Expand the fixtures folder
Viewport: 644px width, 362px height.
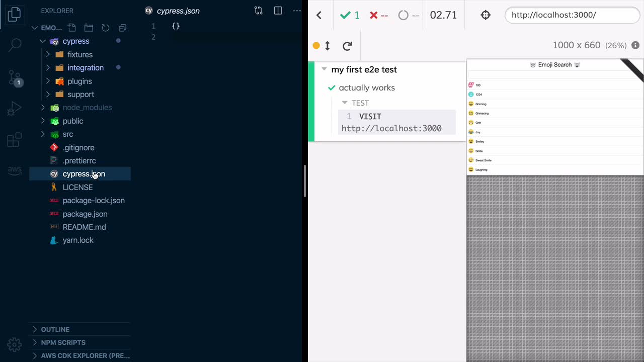(x=80, y=54)
